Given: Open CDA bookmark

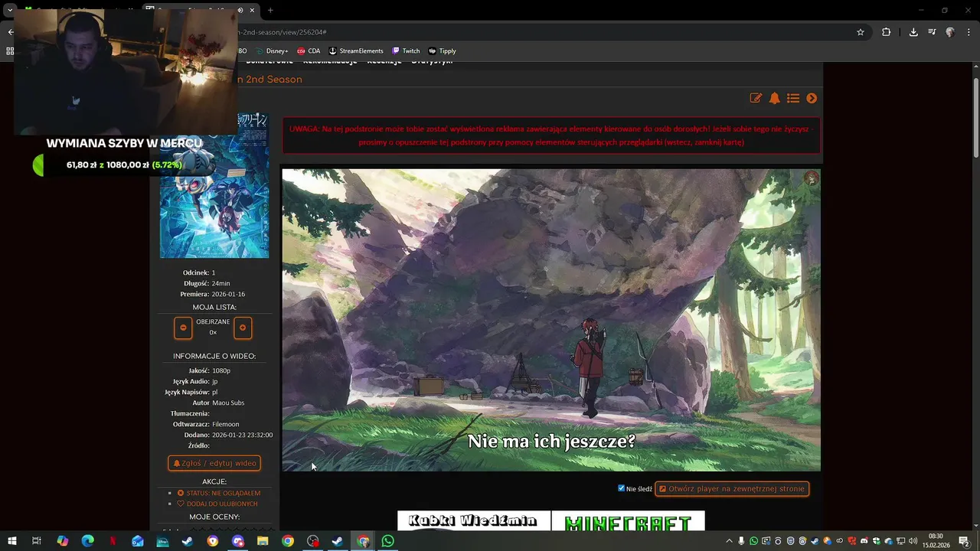Looking at the screenshot, I should tap(309, 51).
